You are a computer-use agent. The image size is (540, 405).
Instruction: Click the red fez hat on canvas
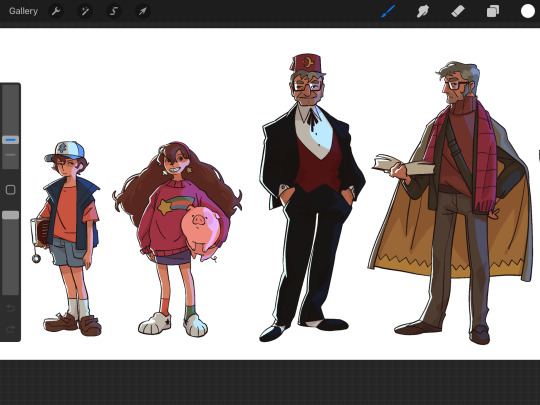307,63
